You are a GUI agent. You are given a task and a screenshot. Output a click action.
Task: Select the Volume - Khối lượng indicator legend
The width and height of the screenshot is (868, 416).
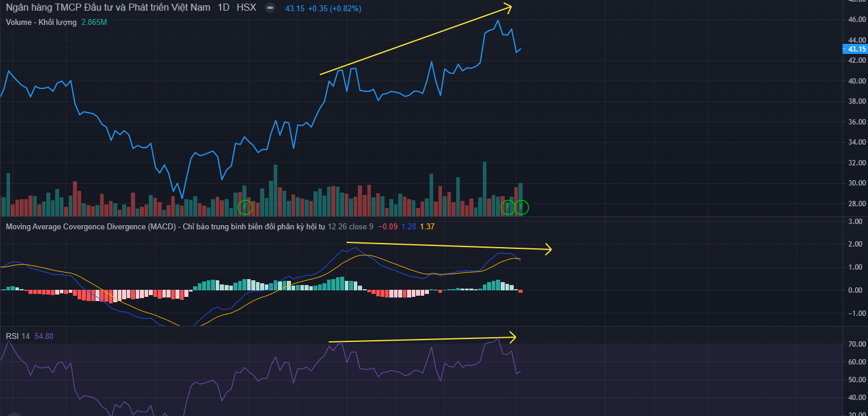tap(41, 22)
